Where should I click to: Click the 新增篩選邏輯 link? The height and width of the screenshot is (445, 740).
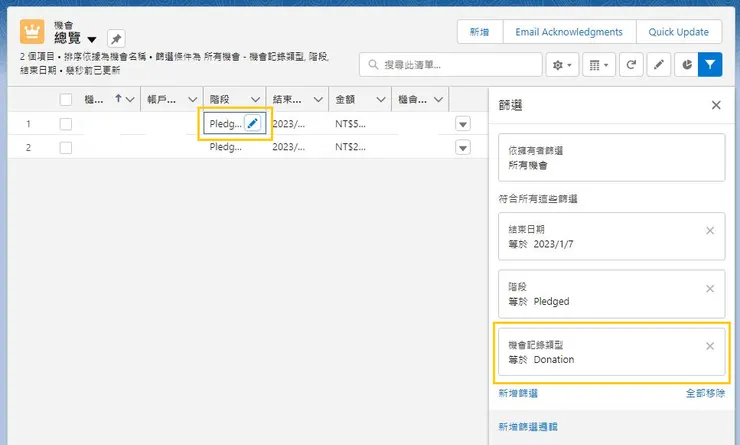coord(528,427)
